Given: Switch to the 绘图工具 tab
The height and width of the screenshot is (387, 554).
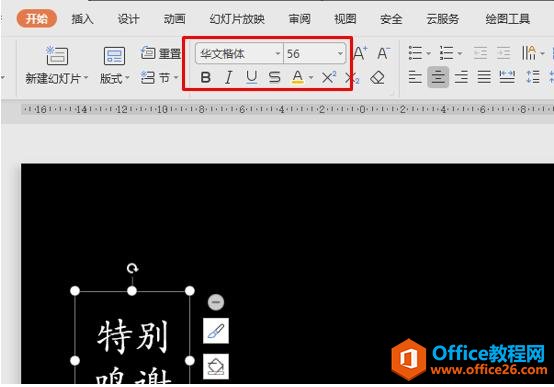Looking at the screenshot, I should tap(507, 19).
